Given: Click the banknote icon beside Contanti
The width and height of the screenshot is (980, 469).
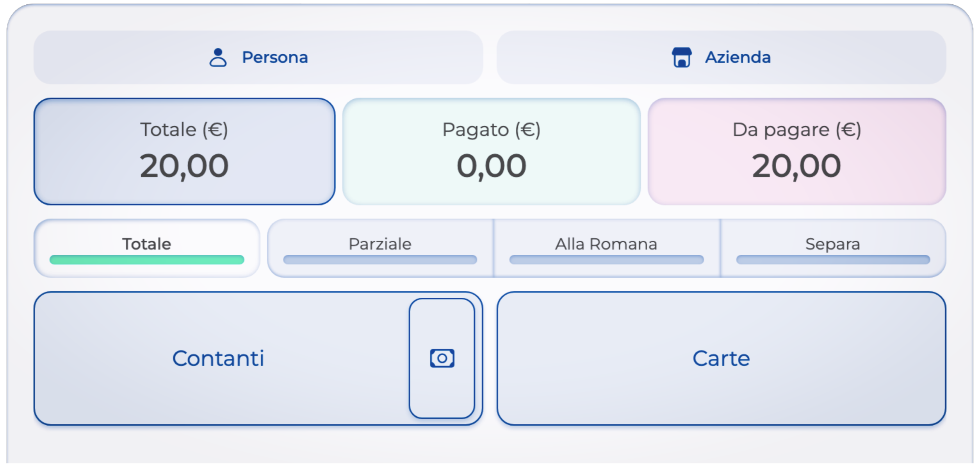Looking at the screenshot, I should click(x=442, y=358).
